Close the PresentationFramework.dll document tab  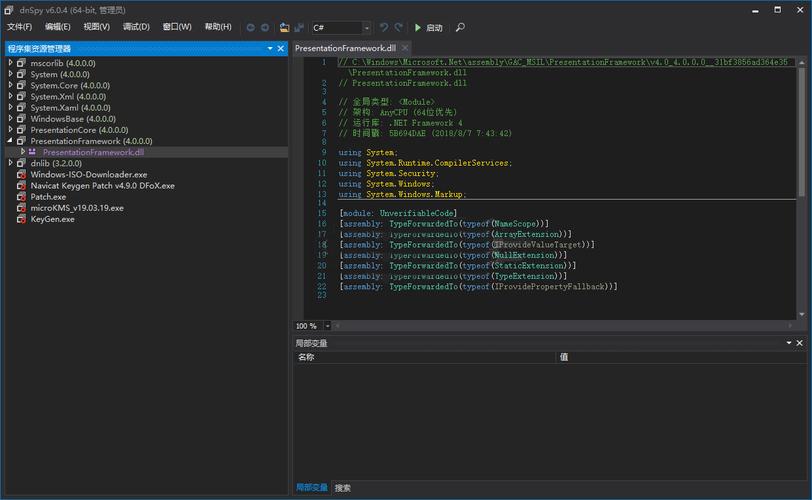[x=404, y=48]
